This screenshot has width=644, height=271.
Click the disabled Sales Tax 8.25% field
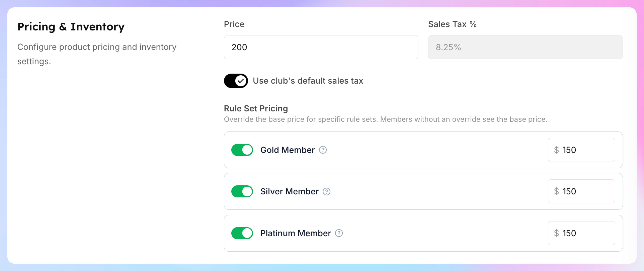click(525, 47)
